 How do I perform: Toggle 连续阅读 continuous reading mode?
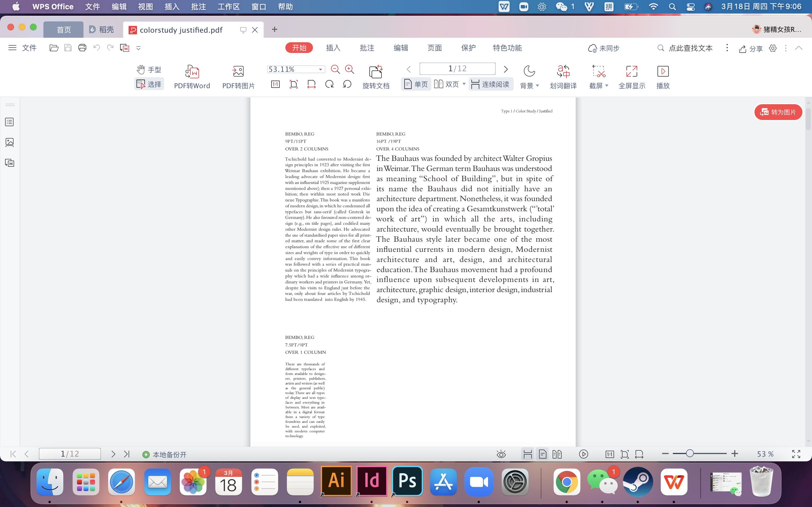[x=491, y=84]
